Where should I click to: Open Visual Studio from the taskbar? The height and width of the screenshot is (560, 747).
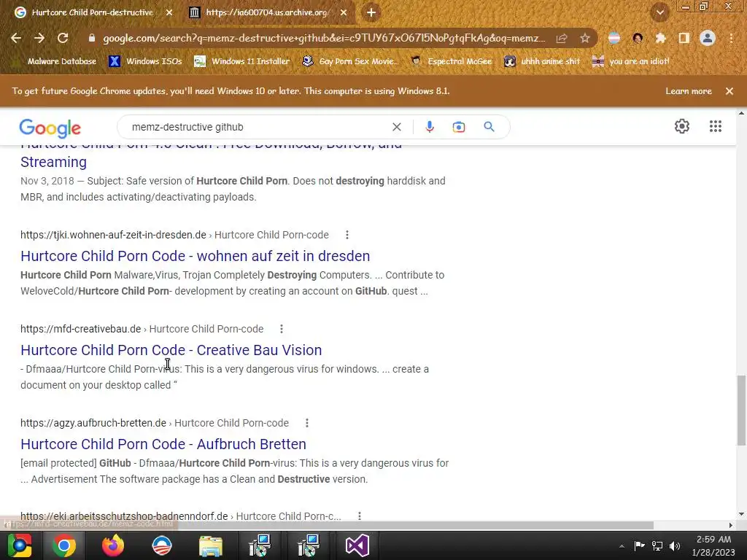pos(357,545)
